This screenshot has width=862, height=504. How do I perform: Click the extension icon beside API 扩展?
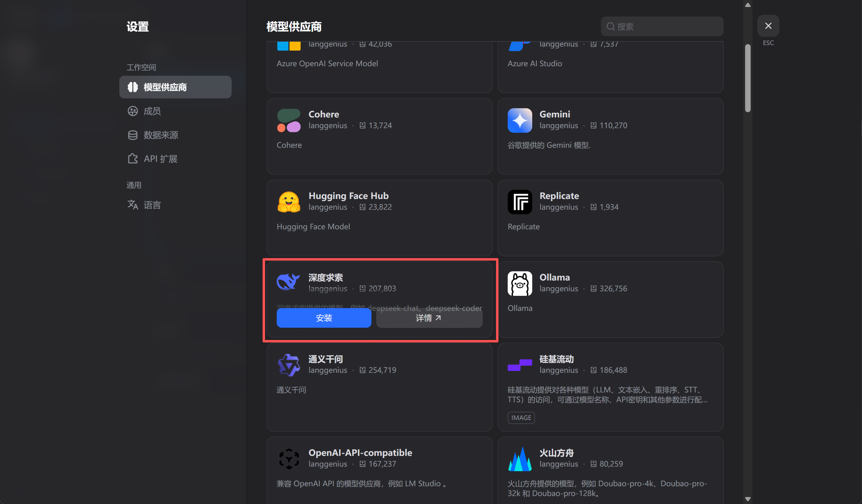(133, 159)
